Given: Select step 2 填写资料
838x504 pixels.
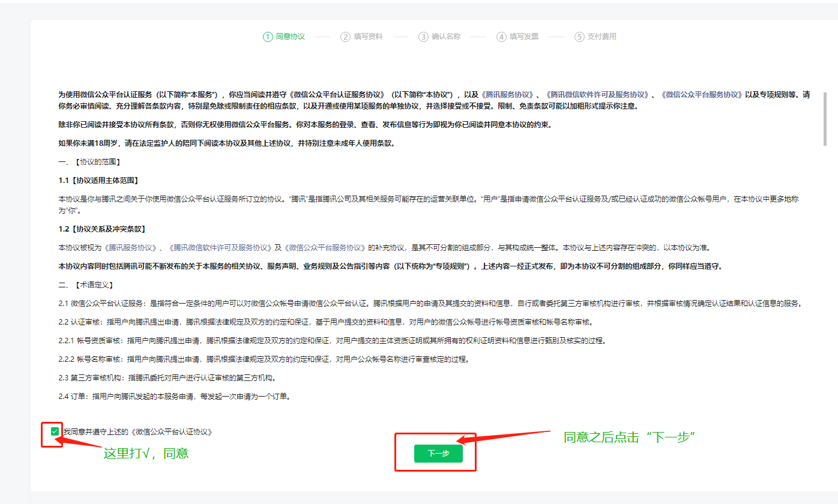Looking at the screenshot, I should [362, 37].
